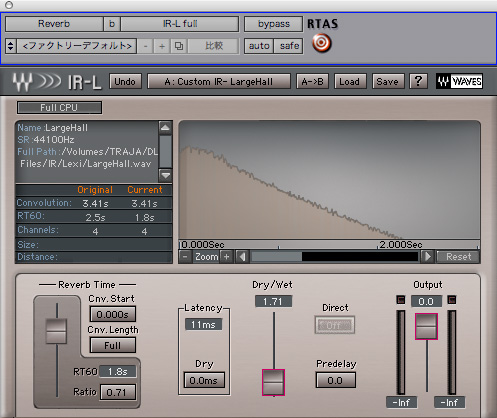Toggle the Direct Off switch
Image resolution: width=497 pixels, height=418 pixels.
pyautogui.click(x=335, y=325)
